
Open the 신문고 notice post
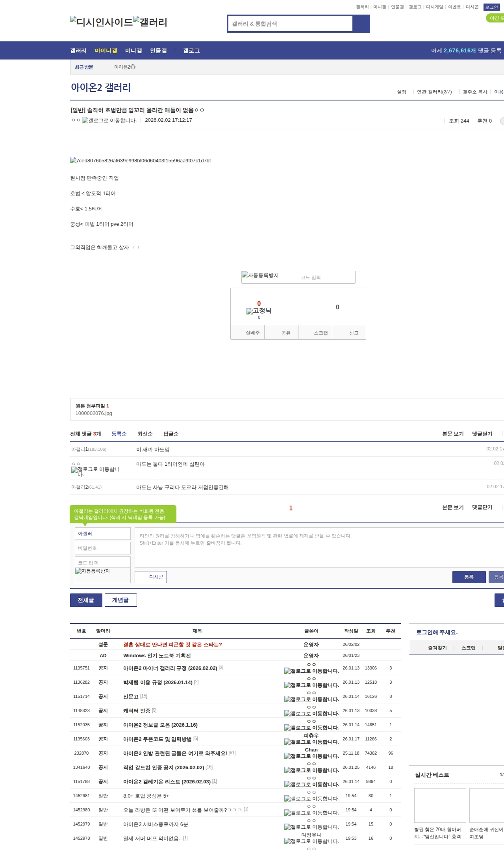click(131, 697)
